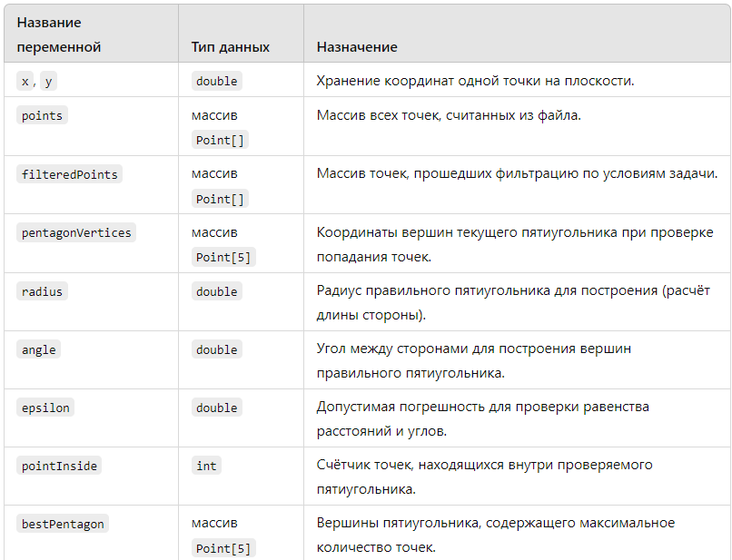Click the 'bestPentagon' variable name
The image size is (732, 560).
click(x=63, y=524)
